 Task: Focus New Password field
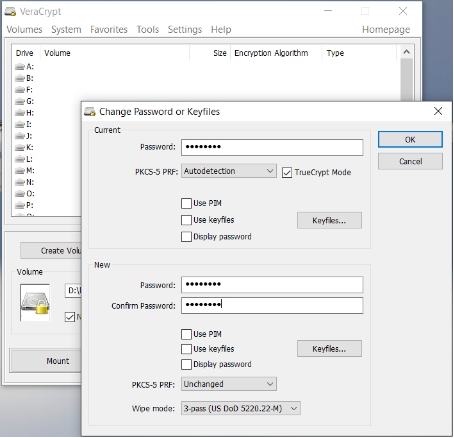click(x=272, y=285)
